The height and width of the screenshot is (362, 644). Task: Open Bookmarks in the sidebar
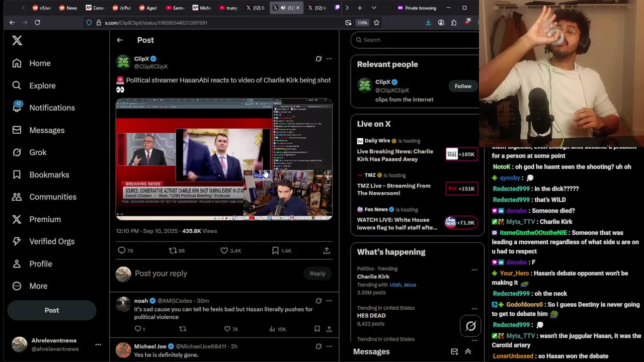pyautogui.click(x=40, y=174)
